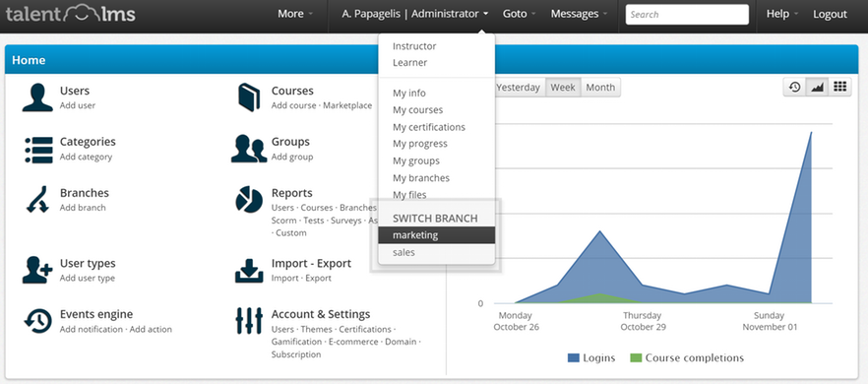This screenshot has height=384, width=868.
Task: Click the Groups people icon
Action: pos(249,149)
